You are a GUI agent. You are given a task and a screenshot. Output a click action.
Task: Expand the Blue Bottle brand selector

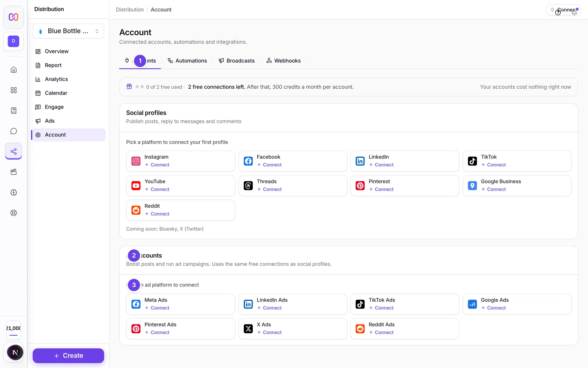click(x=68, y=31)
